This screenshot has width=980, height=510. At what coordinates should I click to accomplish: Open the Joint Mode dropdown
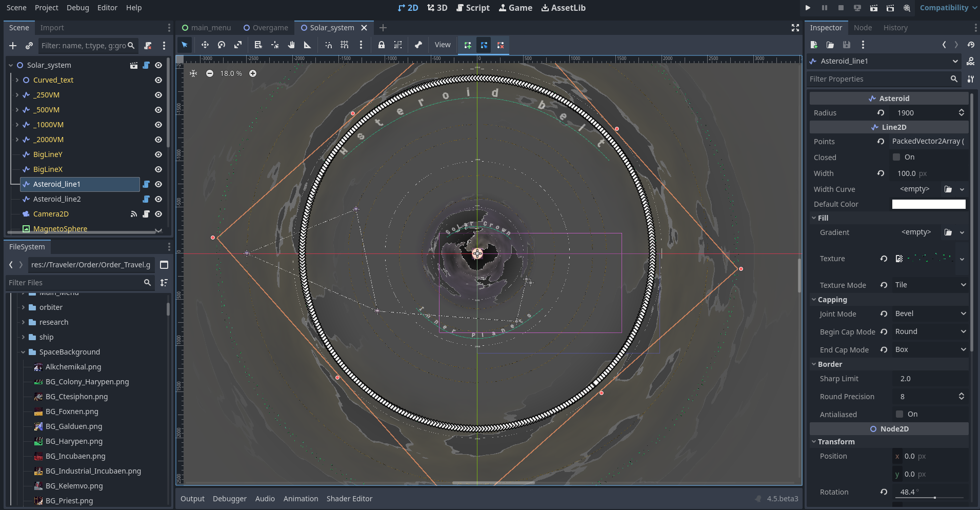click(930, 313)
